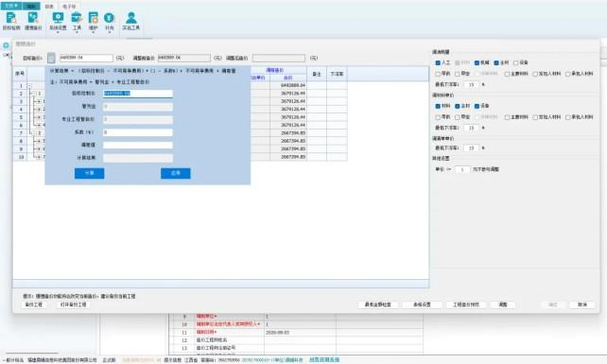Click the left blue button in the calculation popup
Image resolution: width=607 pixels, height=364 pixels.
pyautogui.click(x=90, y=173)
